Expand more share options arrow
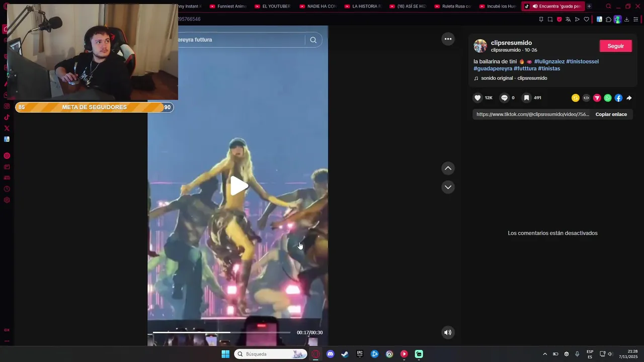 pyautogui.click(x=629, y=98)
